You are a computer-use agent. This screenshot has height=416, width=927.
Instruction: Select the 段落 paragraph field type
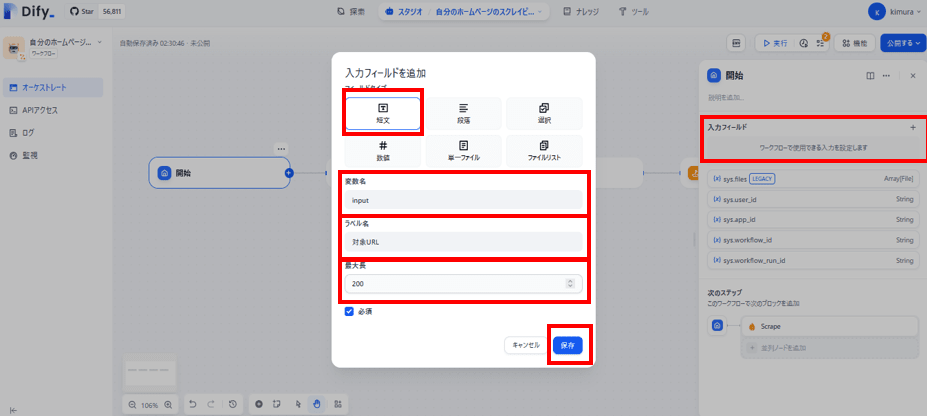tap(464, 113)
